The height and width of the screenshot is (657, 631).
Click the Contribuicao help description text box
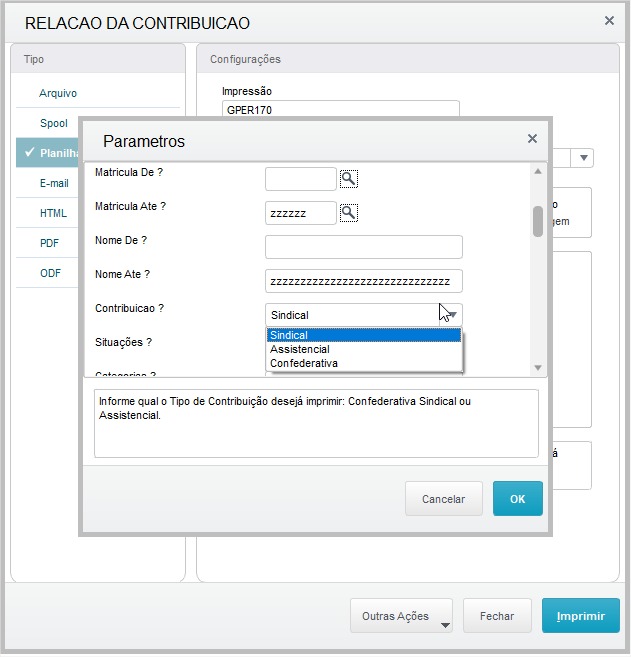click(x=316, y=423)
